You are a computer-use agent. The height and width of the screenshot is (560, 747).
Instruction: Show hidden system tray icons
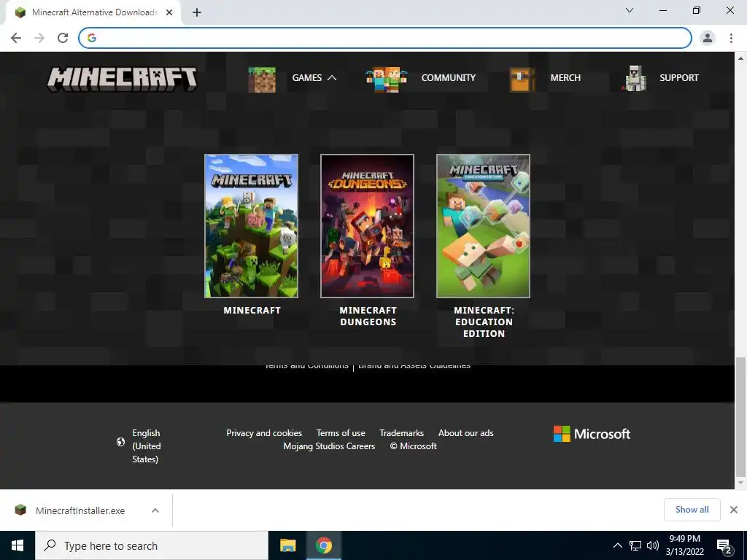point(617,545)
